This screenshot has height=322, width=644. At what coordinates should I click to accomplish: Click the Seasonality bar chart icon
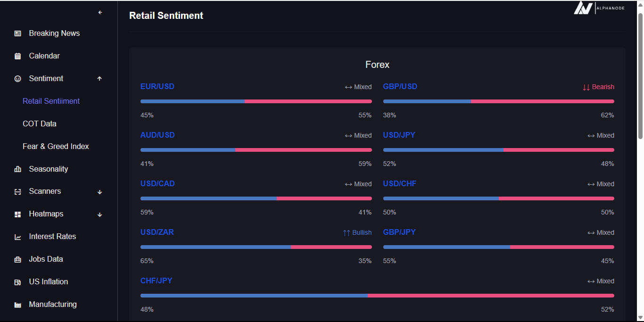18,169
